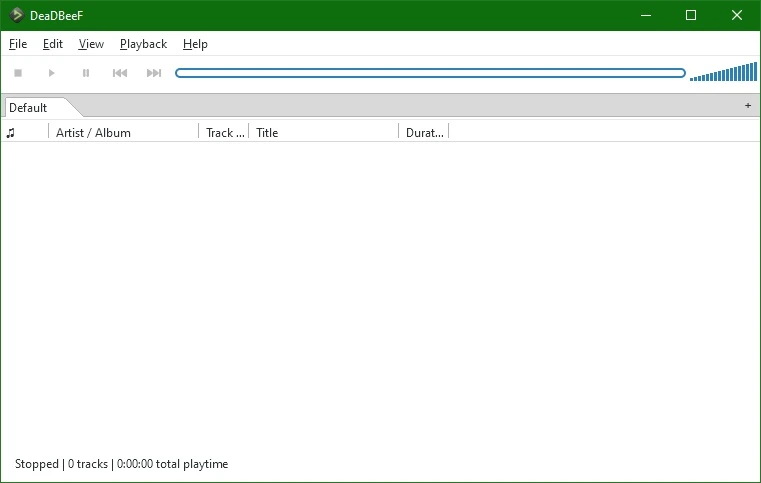The height and width of the screenshot is (483, 761).
Task: Click the seek bar in the middle
Action: [x=430, y=73]
